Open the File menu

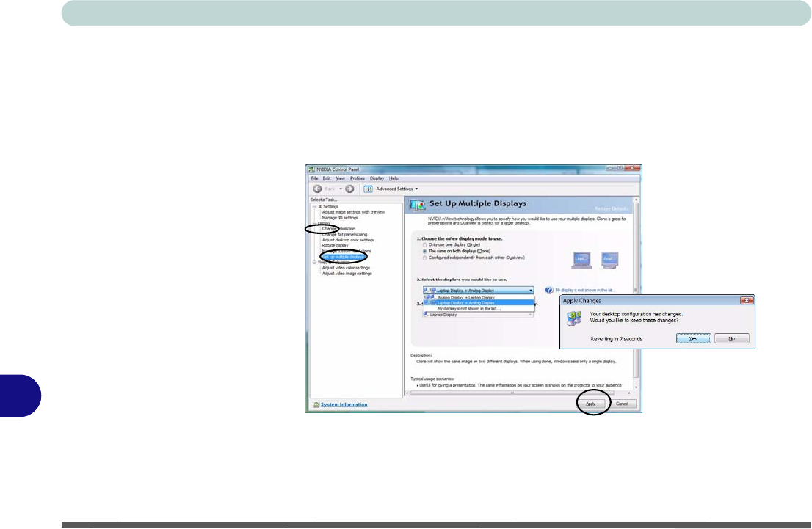[x=314, y=178]
